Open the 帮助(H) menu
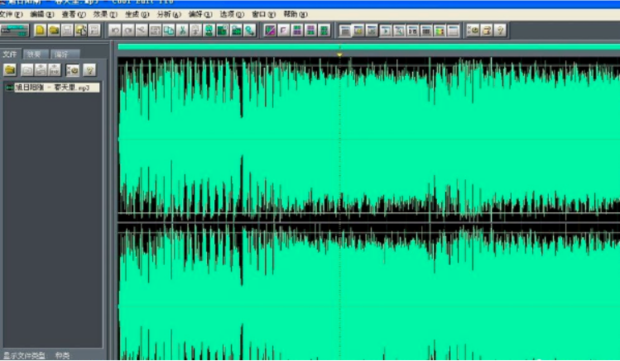 pos(295,14)
